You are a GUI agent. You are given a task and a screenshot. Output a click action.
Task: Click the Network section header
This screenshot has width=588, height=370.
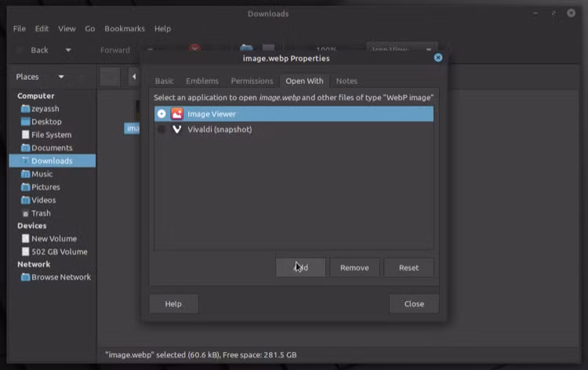(x=34, y=264)
